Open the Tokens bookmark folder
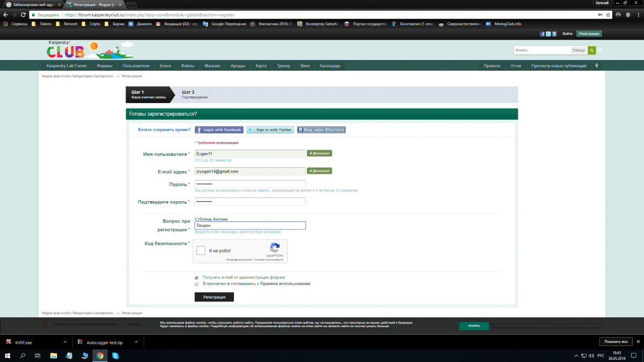 pyautogui.click(x=42, y=24)
